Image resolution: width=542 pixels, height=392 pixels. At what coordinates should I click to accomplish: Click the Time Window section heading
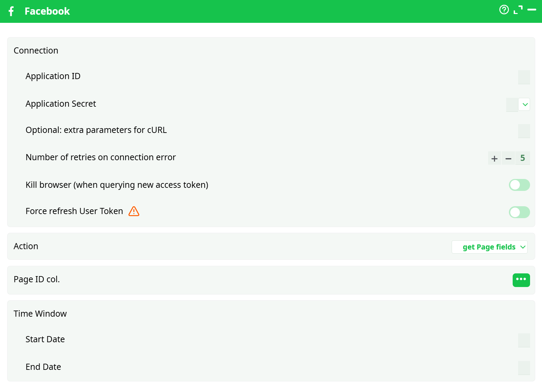pos(40,314)
